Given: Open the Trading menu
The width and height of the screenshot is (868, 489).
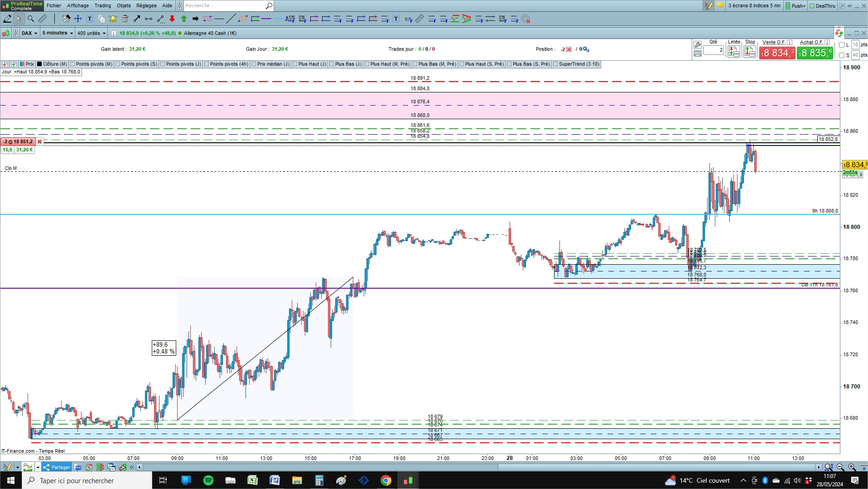Looking at the screenshot, I should tap(102, 5).
